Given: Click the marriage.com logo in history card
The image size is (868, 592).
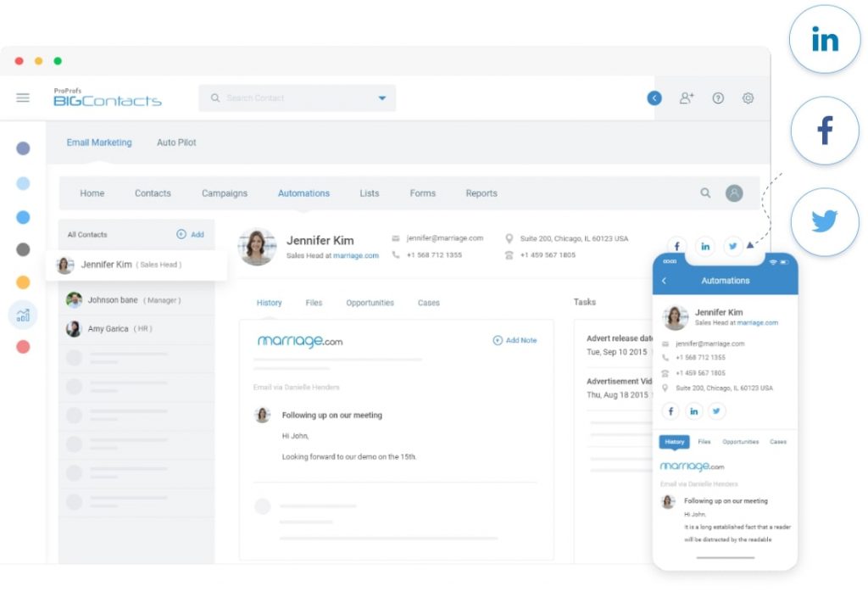Looking at the screenshot, I should tap(300, 341).
